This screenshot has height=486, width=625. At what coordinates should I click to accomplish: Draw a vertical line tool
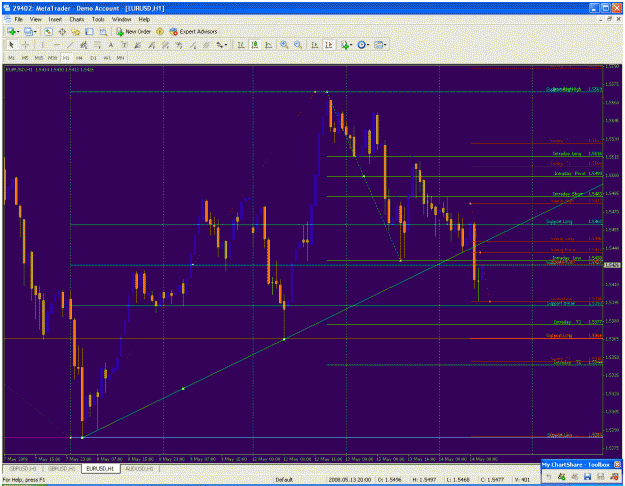tap(42, 45)
